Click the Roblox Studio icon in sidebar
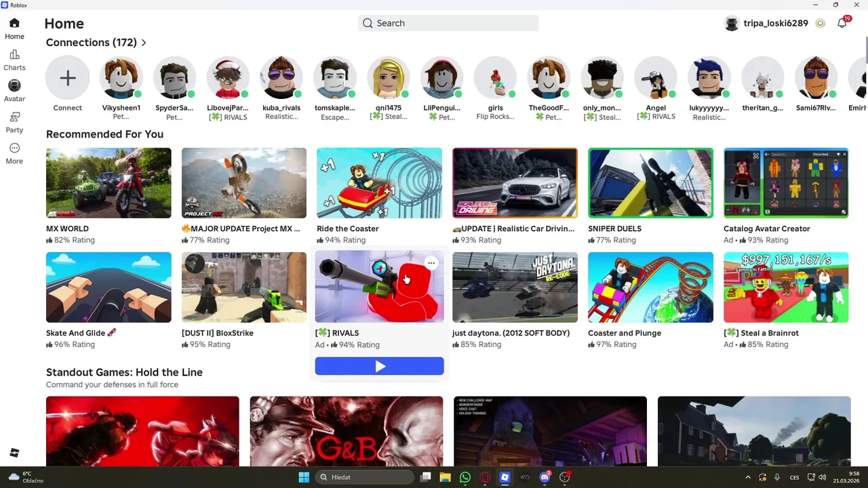This screenshot has width=868, height=488. pyautogui.click(x=14, y=453)
